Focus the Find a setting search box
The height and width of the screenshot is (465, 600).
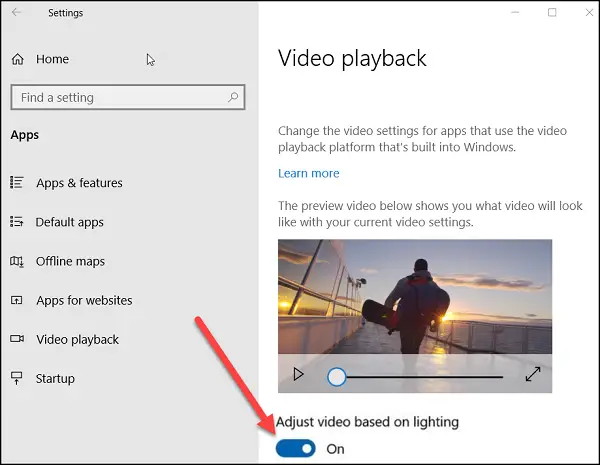pyautogui.click(x=128, y=97)
